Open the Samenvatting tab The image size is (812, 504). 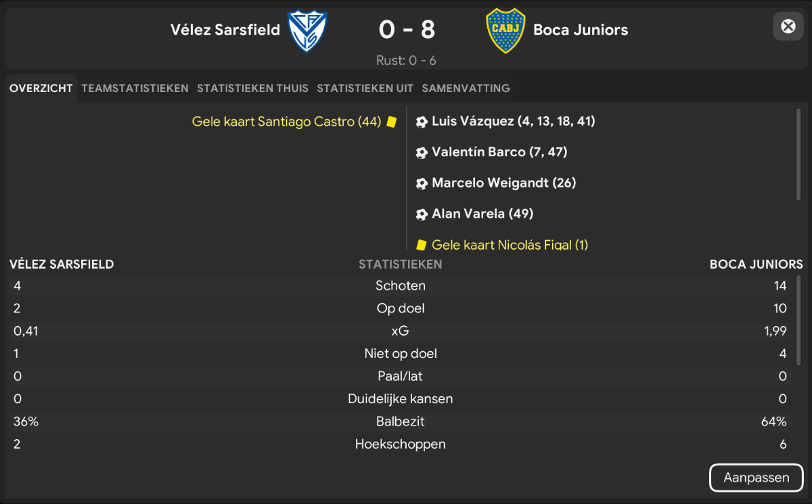pos(466,88)
